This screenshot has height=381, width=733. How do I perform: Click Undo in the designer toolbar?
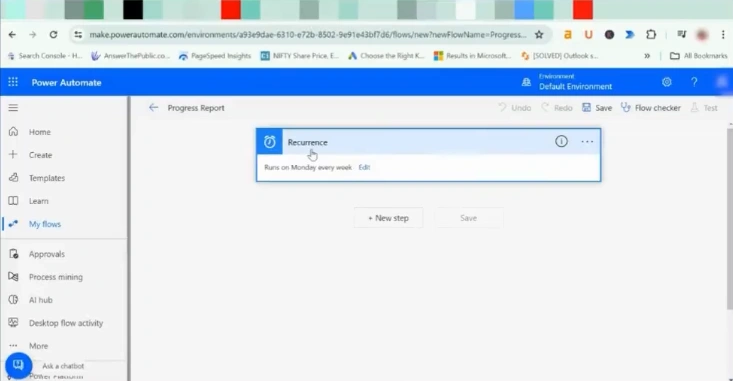(x=515, y=108)
